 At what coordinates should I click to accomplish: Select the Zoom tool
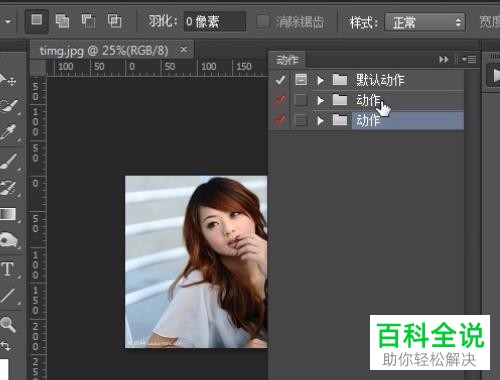[x=8, y=324]
